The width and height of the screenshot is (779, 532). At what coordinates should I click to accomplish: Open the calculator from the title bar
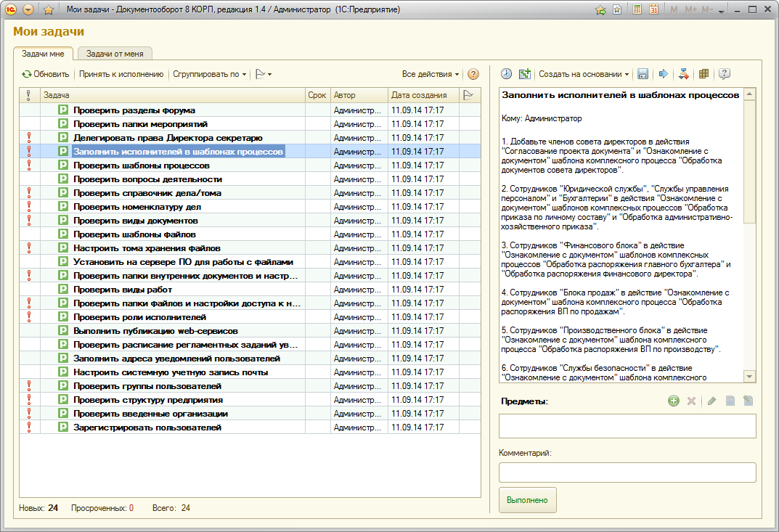pyautogui.click(x=637, y=10)
